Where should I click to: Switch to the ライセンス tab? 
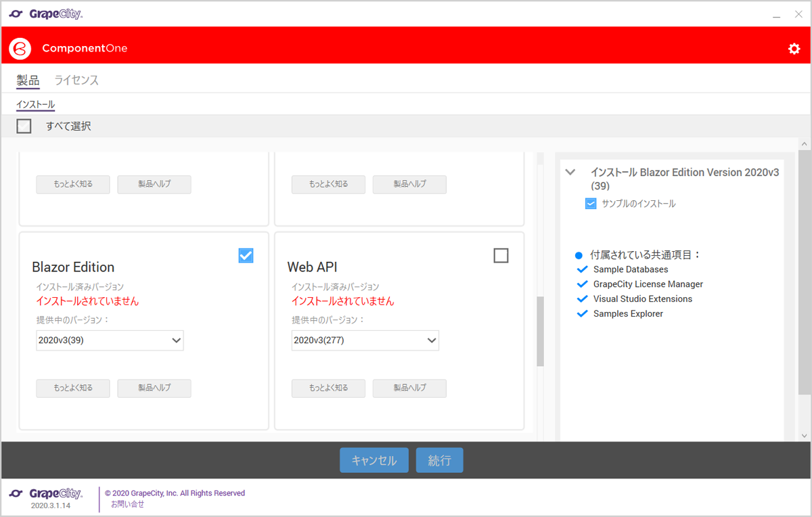click(x=76, y=81)
